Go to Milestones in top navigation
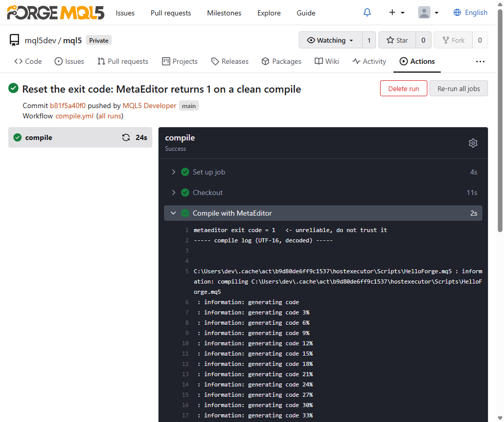The height and width of the screenshot is (422, 504). coord(224,13)
